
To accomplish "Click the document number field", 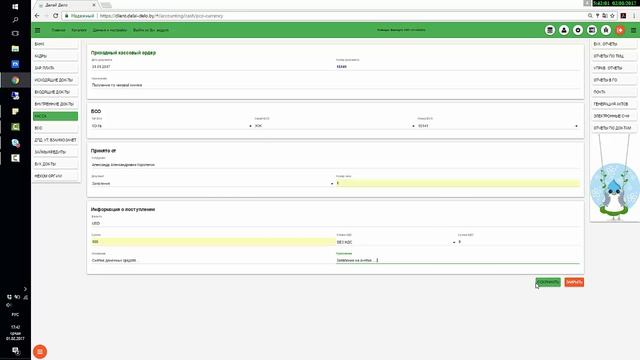I will 458,66.
